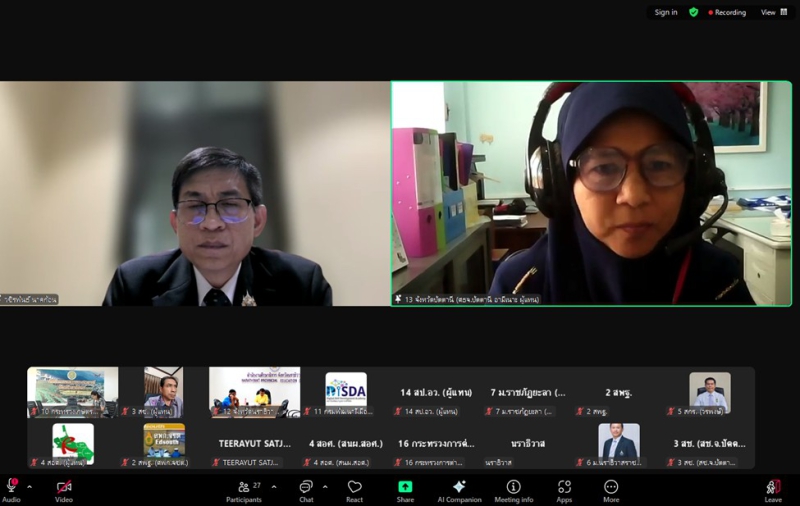Open the Chat panel
The image size is (800, 506).
[306, 489]
